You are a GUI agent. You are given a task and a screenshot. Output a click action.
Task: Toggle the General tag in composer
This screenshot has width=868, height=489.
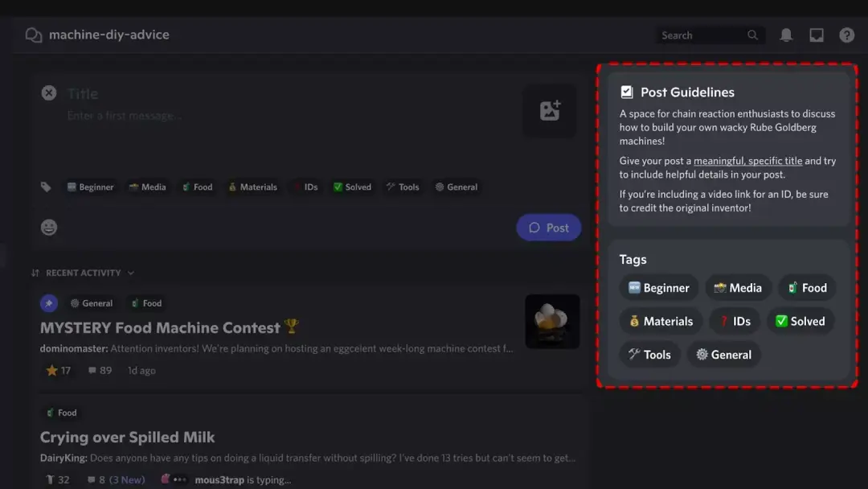tap(457, 187)
